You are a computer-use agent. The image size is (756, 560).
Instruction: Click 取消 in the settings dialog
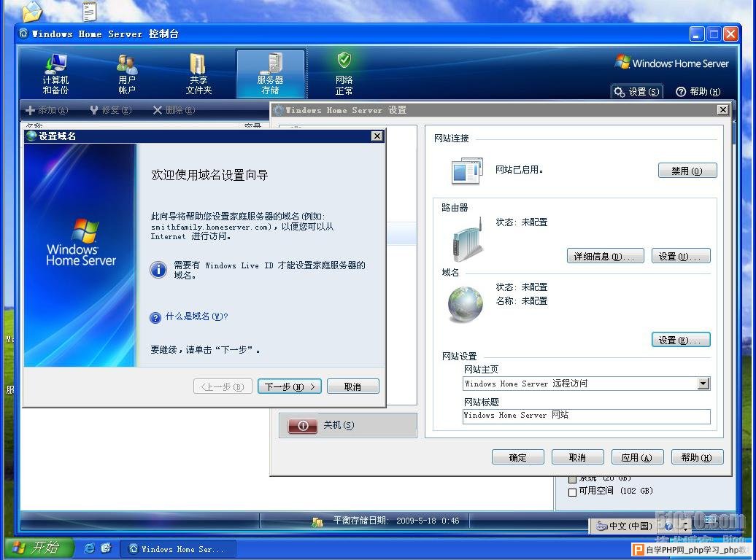tap(578, 457)
